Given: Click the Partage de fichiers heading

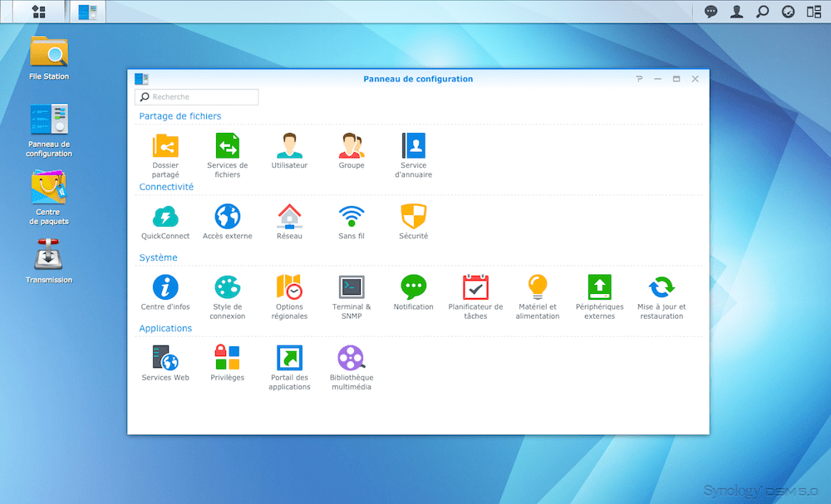Looking at the screenshot, I should point(180,116).
